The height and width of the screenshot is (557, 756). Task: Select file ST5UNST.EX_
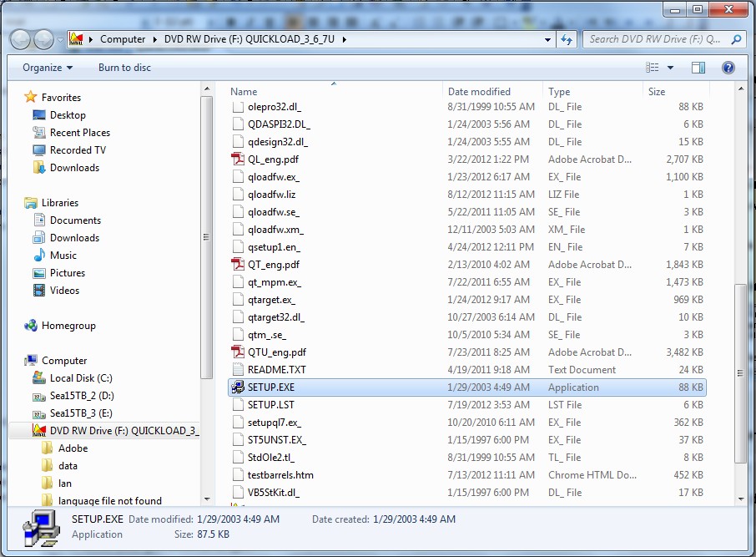277,440
